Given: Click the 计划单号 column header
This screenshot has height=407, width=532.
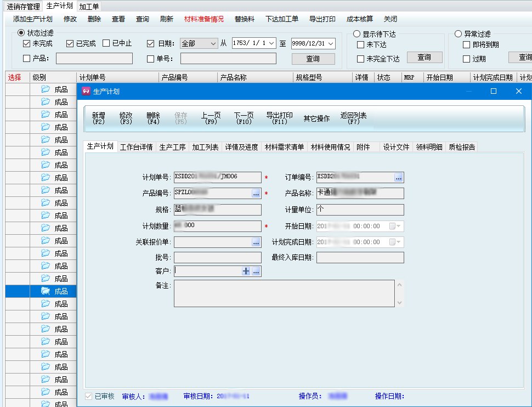Looking at the screenshot, I should coord(118,77).
